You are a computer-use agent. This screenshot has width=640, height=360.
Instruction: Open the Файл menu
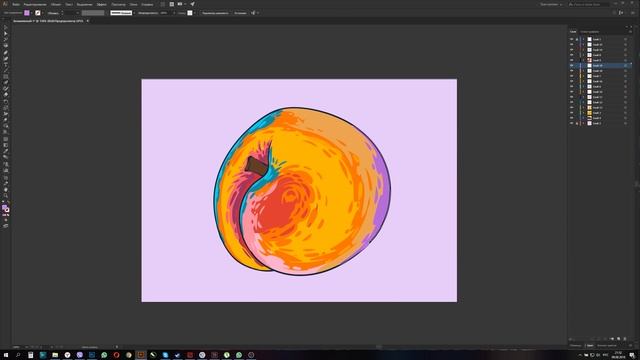16,4
